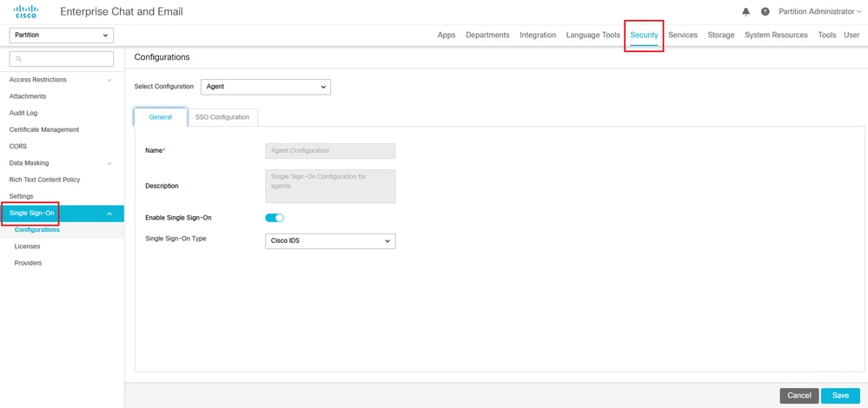Open CORS in the sidebar

point(17,147)
